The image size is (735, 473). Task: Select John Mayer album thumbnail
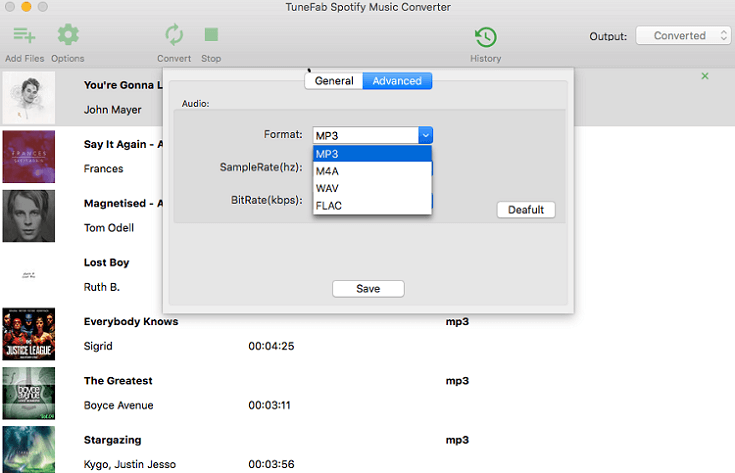pos(29,98)
